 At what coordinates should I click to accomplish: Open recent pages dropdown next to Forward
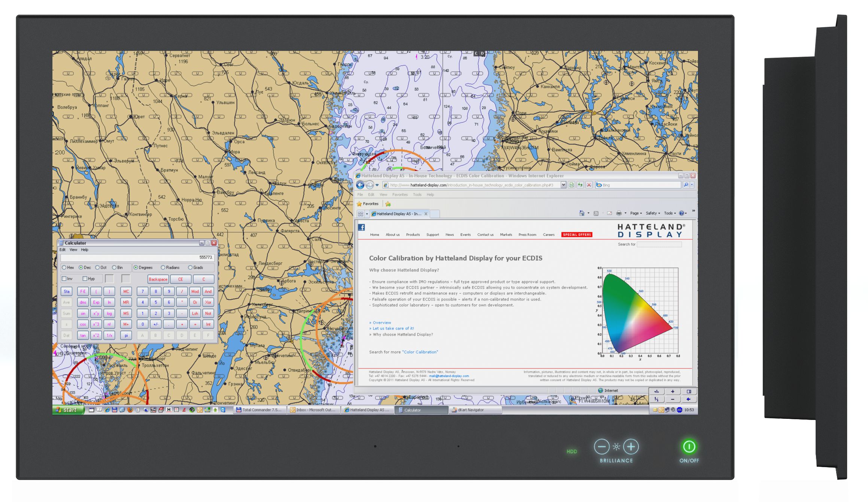(x=377, y=185)
